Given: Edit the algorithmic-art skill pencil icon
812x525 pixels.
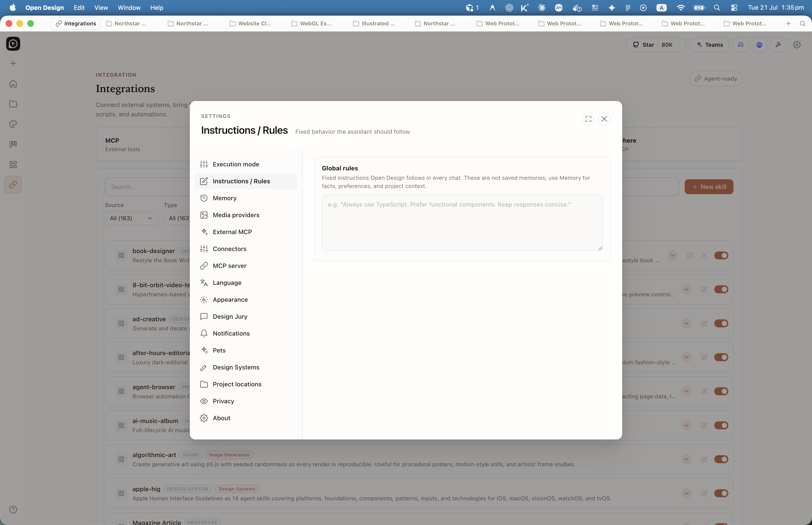Looking at the screenshot, I should (704, 459).
